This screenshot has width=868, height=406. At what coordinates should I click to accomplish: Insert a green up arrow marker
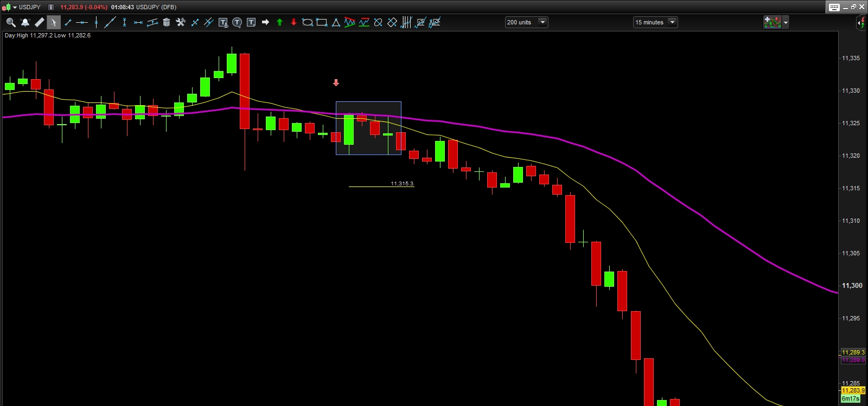279,22
